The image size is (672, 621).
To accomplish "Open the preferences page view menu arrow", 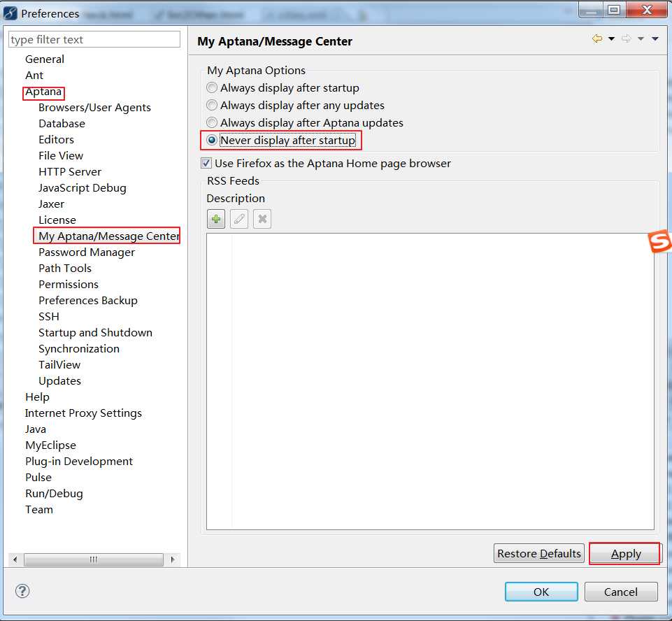I will pos(655,39).
